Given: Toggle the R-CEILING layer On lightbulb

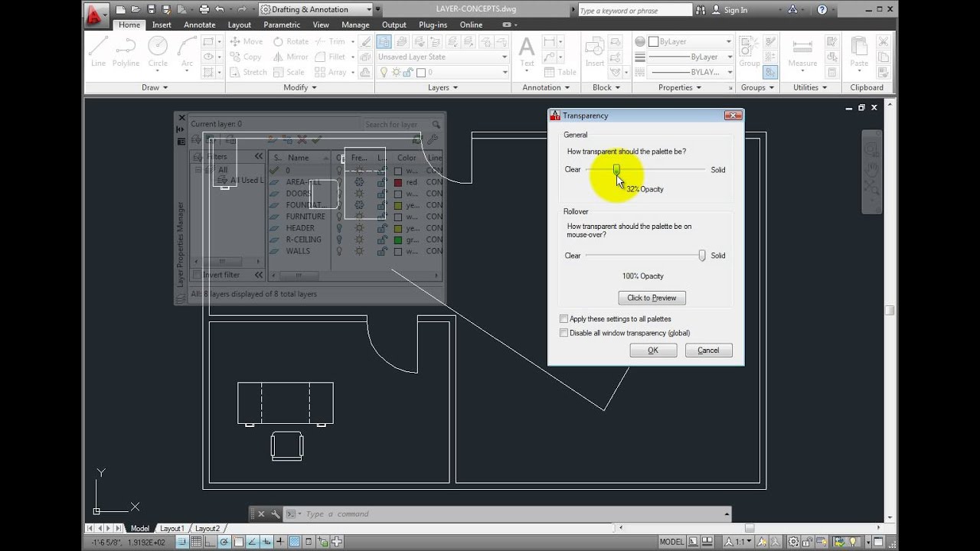Looking at the screenshot, I should [340, 240].
